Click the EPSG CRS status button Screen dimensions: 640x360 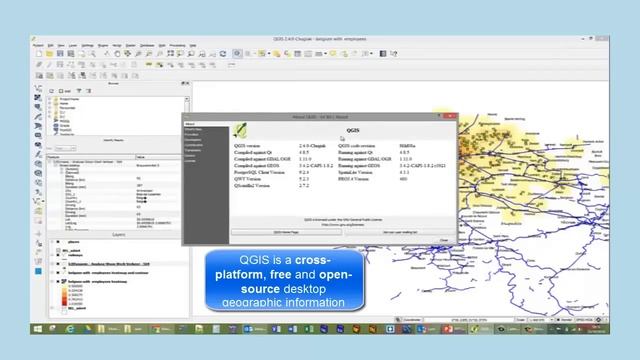(584, 320)
